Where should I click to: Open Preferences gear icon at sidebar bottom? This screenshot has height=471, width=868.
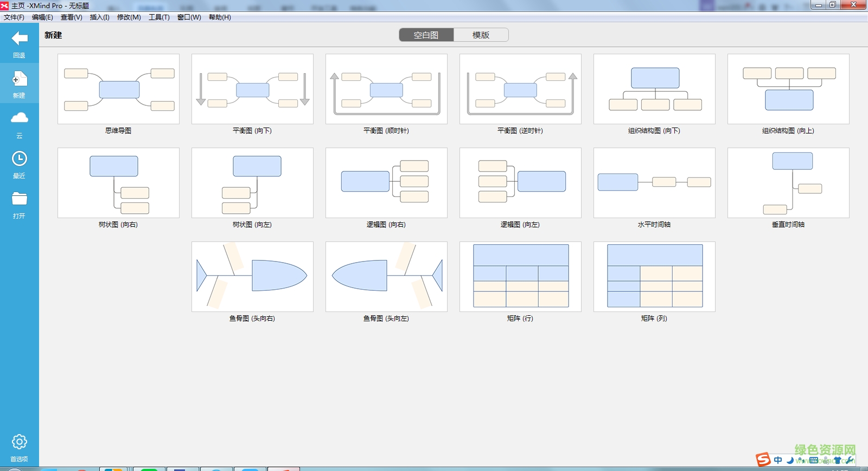[x=19, y=442]
